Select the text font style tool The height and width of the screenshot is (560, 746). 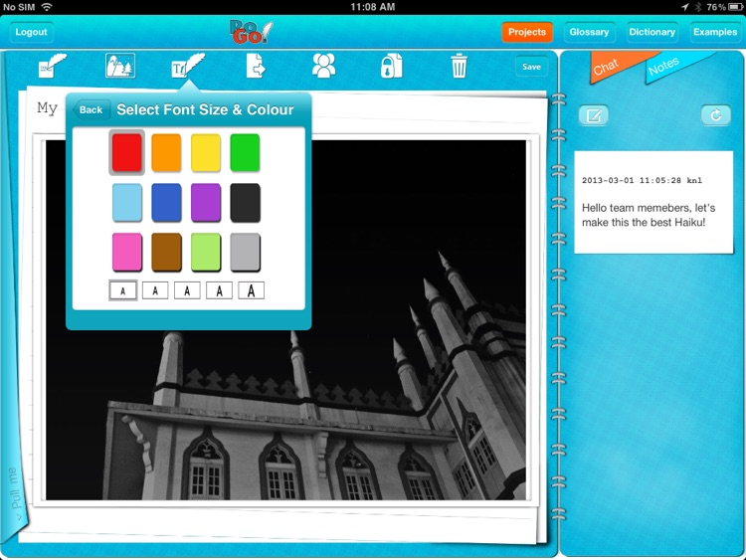pyautogui.click(x=185, y=67)
